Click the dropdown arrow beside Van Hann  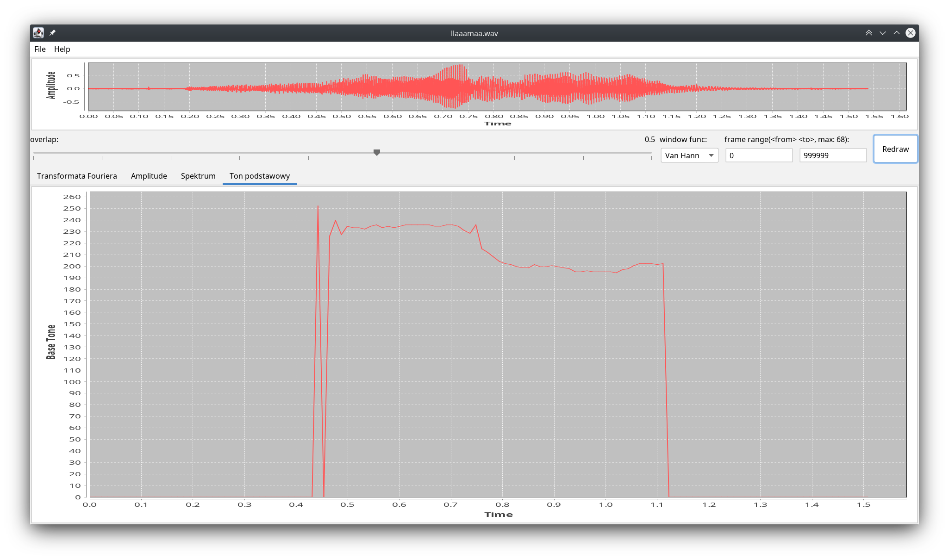coord(711,156)
